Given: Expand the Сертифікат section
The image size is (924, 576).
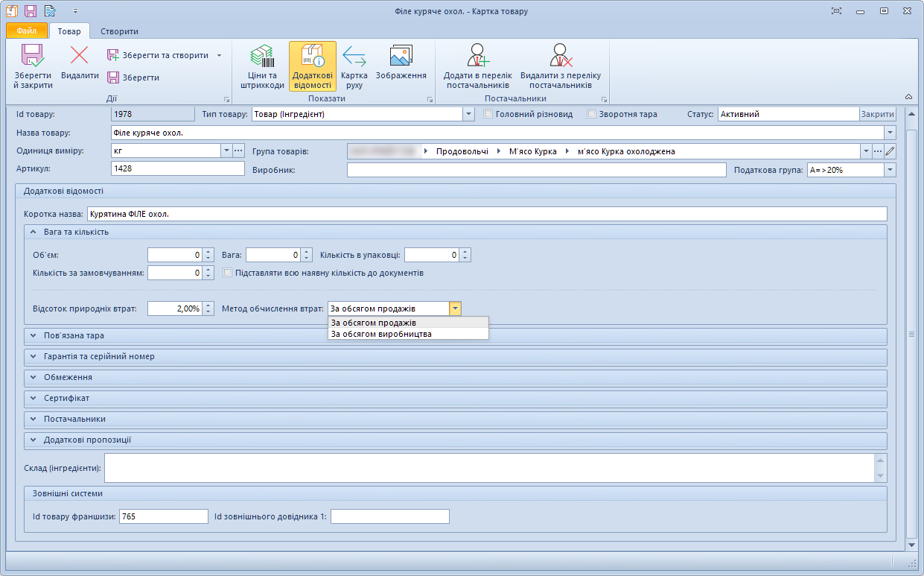Looking at the screenshot, I should click(34, 398).
